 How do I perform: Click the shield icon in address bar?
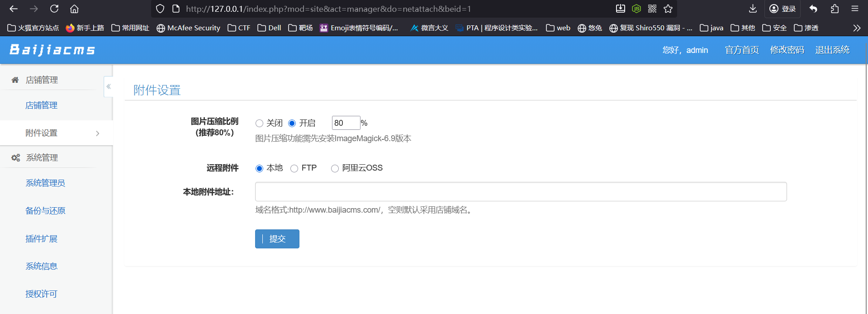160,9
